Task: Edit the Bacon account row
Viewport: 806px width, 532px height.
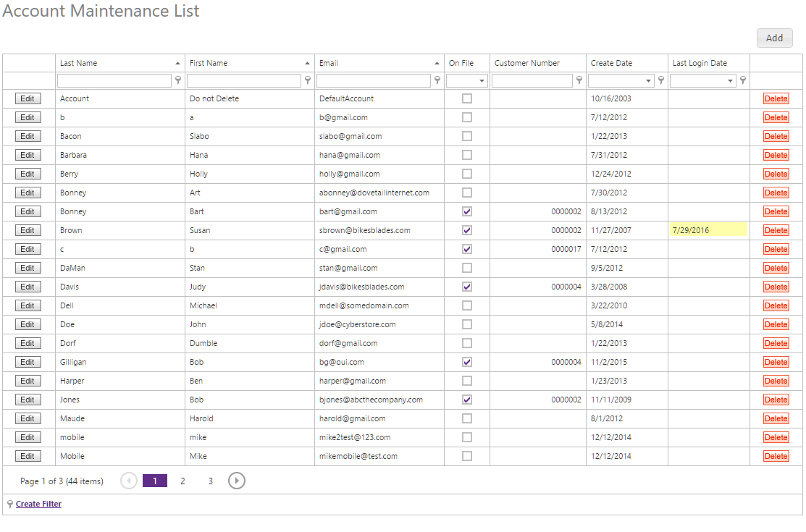Action: coord(28,136)
